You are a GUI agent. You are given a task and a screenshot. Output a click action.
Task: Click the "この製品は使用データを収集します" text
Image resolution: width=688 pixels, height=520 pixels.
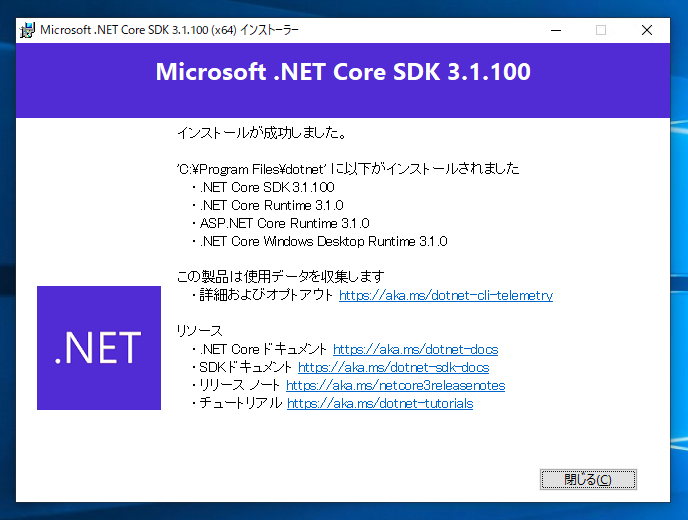(280, 276)
